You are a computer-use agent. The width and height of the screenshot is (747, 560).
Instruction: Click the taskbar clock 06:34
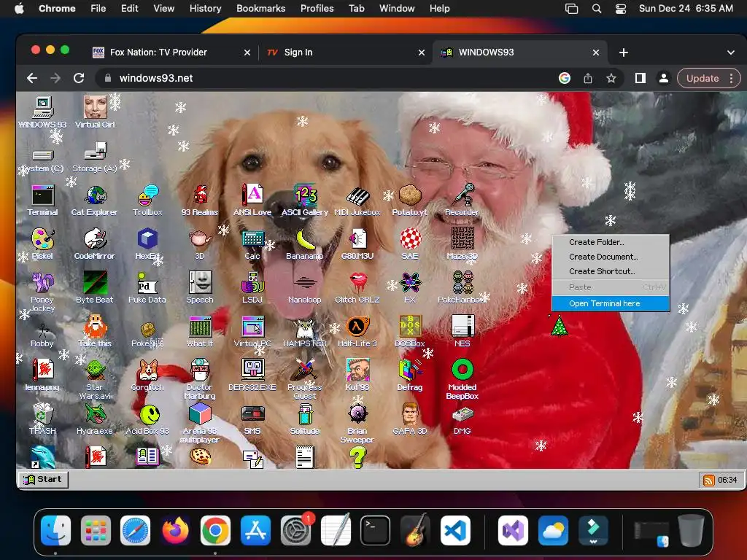tap(727, 480)
